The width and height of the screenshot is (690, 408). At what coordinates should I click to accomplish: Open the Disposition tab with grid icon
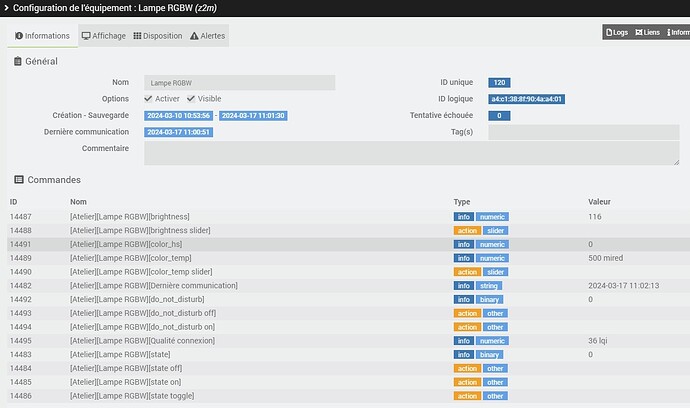(158, 36)
